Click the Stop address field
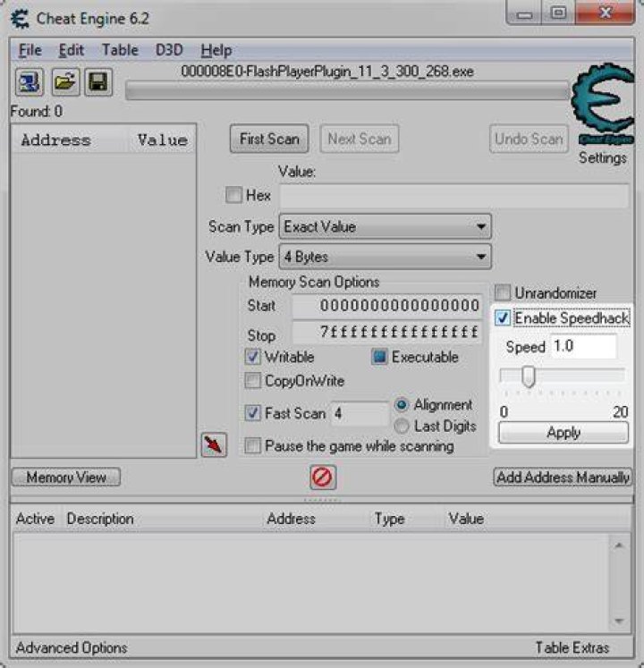This screenshot has height=668, width=644. point(387,332)
